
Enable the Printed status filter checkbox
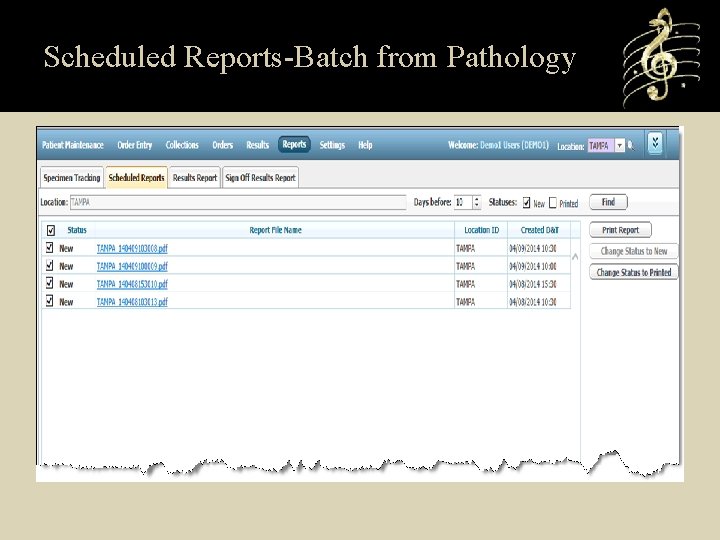(553, 202)
